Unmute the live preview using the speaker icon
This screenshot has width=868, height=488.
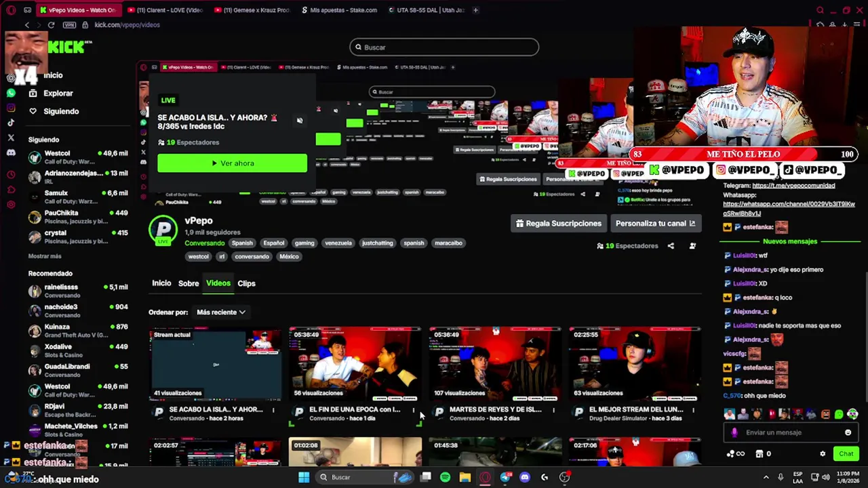point(300,121)
